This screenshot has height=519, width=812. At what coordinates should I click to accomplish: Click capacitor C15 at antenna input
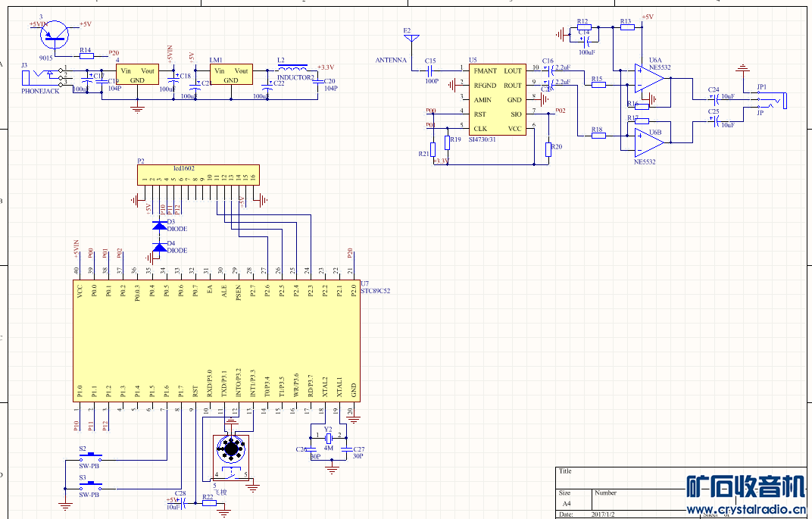(x=430, y=70)
